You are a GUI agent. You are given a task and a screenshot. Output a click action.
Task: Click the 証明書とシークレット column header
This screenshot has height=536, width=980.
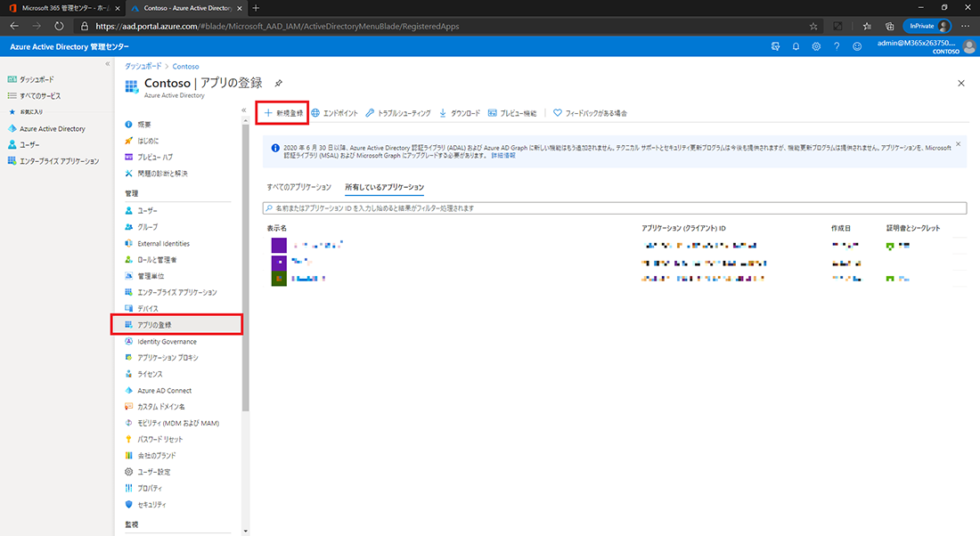coord(913,228)
